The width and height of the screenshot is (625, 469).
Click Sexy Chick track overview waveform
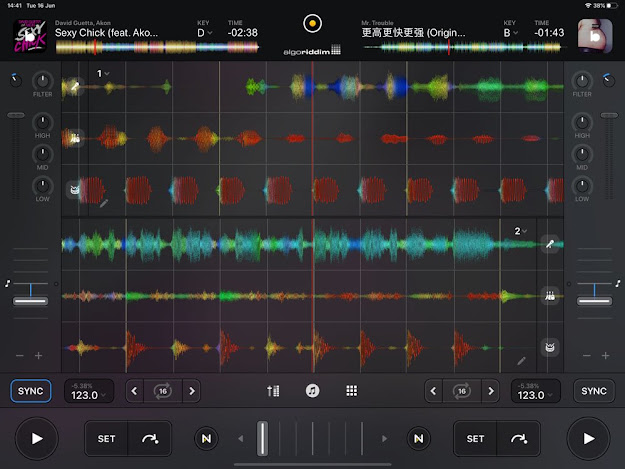click(x=157, y=47)
